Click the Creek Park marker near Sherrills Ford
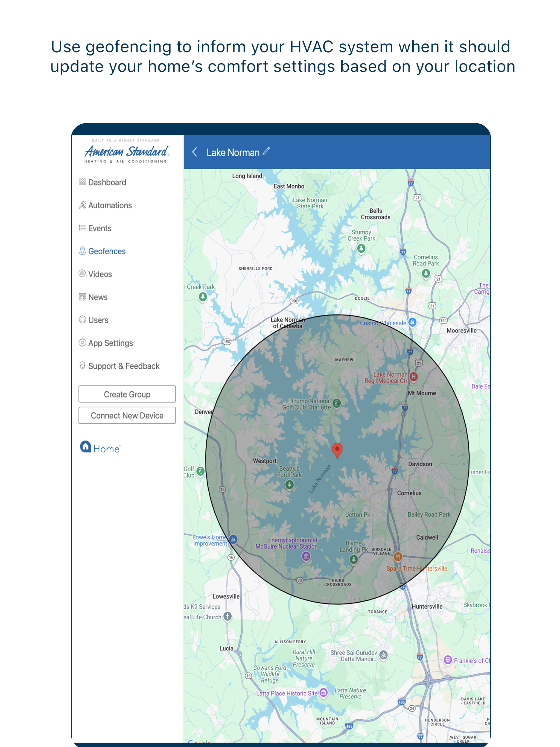This screenshot has width=560, height=747. point(203,297)
